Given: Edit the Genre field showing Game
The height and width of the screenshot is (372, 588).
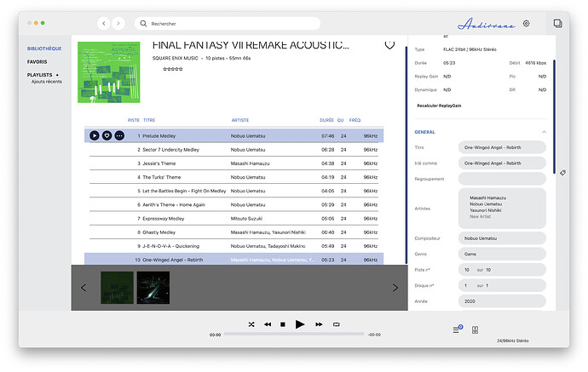Looking at the screenshot, I should point(502,254).
